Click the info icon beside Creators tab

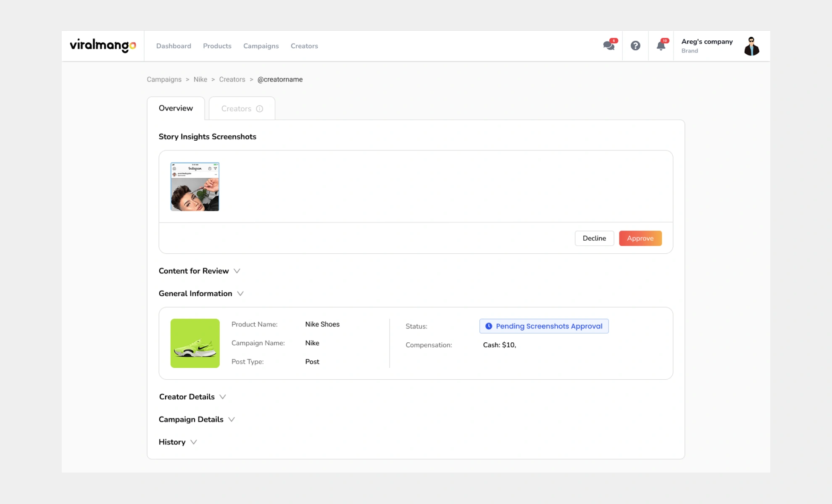[260, 108]
